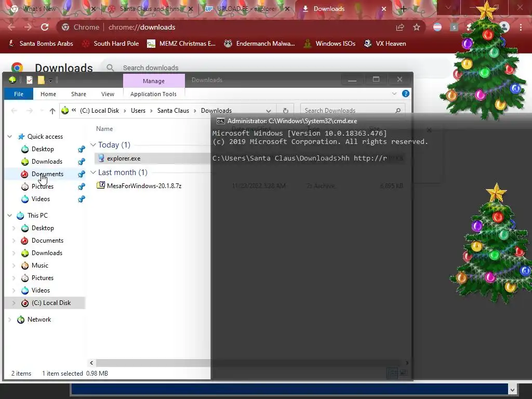Open Documents under Quick access
This screenshot has width=532, height=399.
[x=47, y=174]
